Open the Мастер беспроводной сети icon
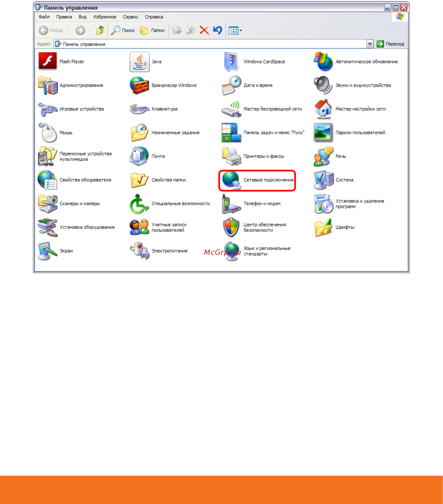443x504 pixels. [231, 109]
